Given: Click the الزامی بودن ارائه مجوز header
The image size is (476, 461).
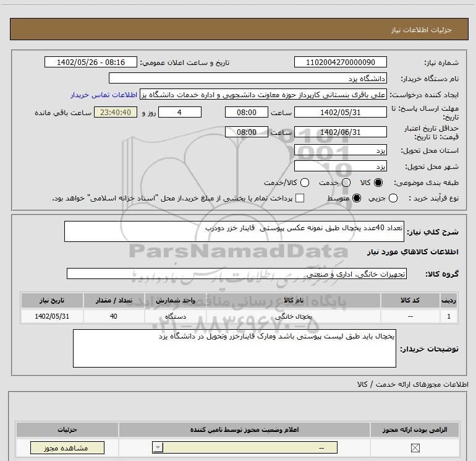Looking at the screenshot, I should [x=415, y=429].
